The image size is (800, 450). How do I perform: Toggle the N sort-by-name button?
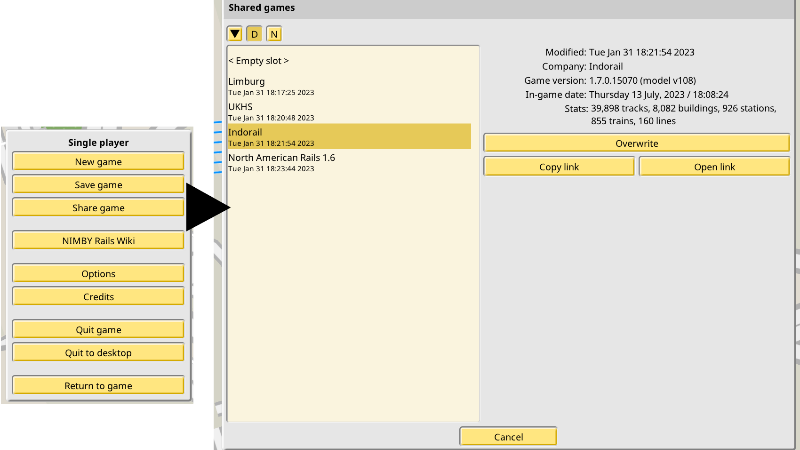pyautogui.click(x=274, y=34)
